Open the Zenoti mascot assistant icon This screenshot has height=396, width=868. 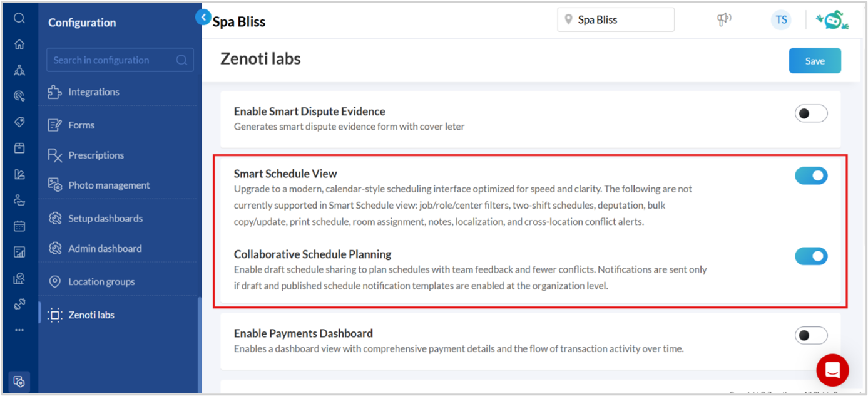pos(833,20)
